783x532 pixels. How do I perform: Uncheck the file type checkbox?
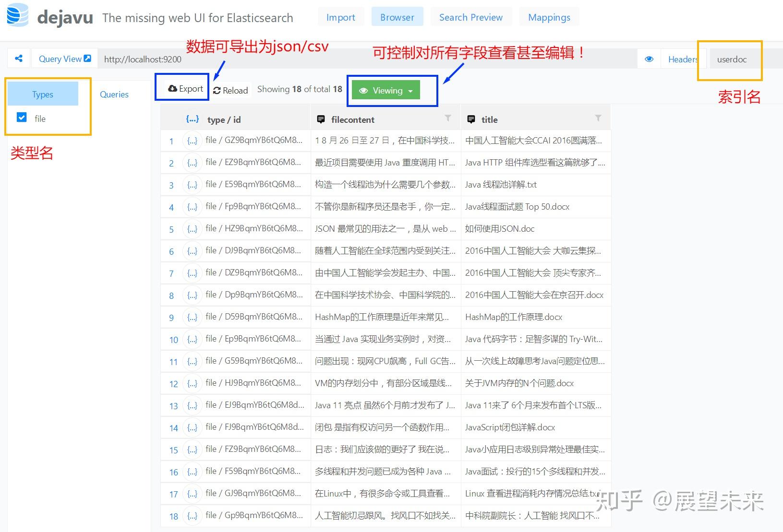point(21,118)
